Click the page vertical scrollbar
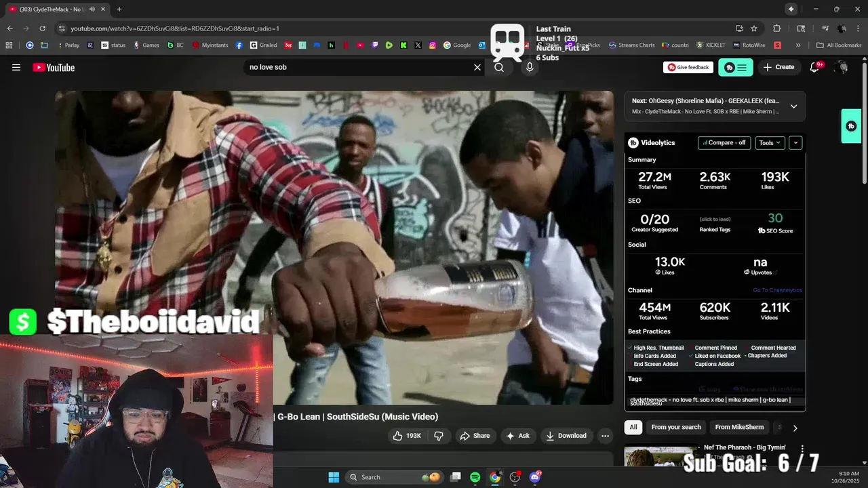 pos(864,122)
